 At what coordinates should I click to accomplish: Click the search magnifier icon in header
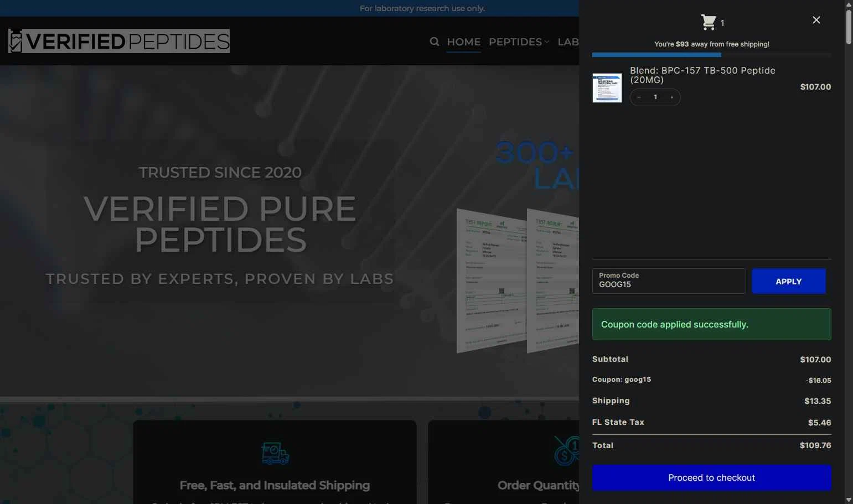pyautogui.click(x=435, y=41)
